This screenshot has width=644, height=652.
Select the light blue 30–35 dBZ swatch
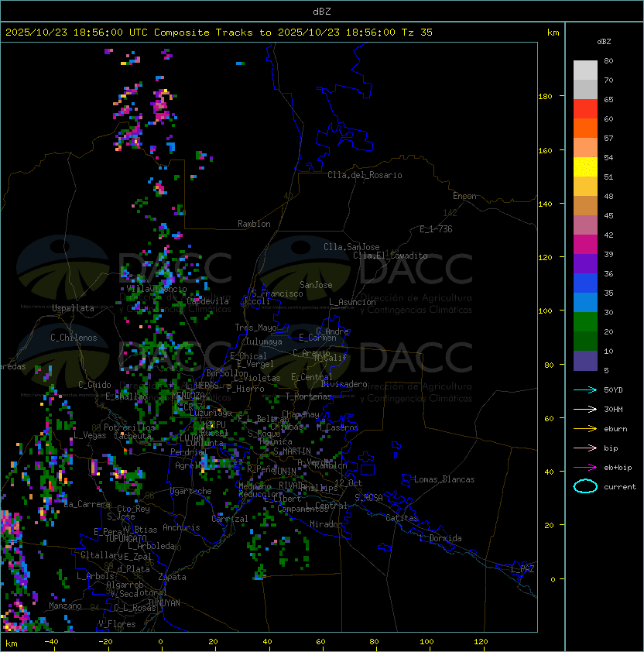click(x=585, y=303)
